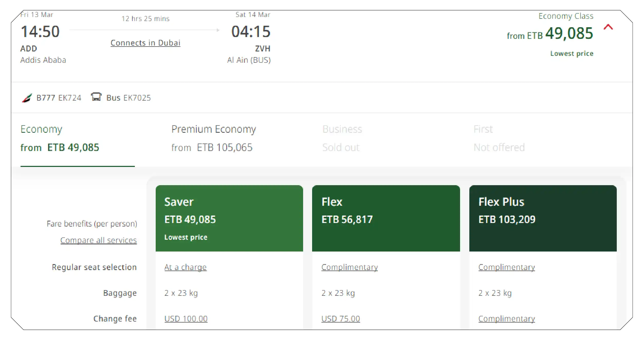Click the bus icon next to EK7025
This screenshot has height=340, width=644.
pyautogui.click(x=96, y=97)
